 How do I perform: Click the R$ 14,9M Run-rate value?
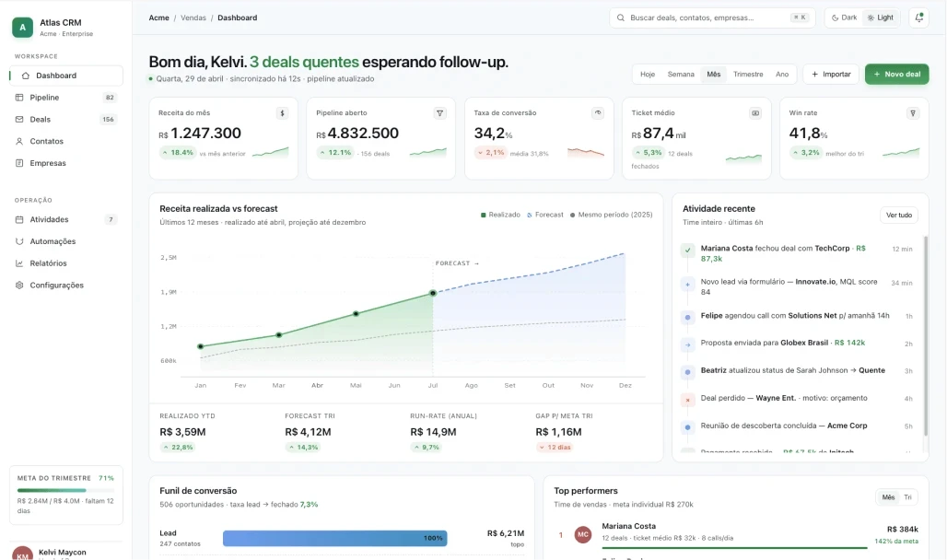pos(433,432)
